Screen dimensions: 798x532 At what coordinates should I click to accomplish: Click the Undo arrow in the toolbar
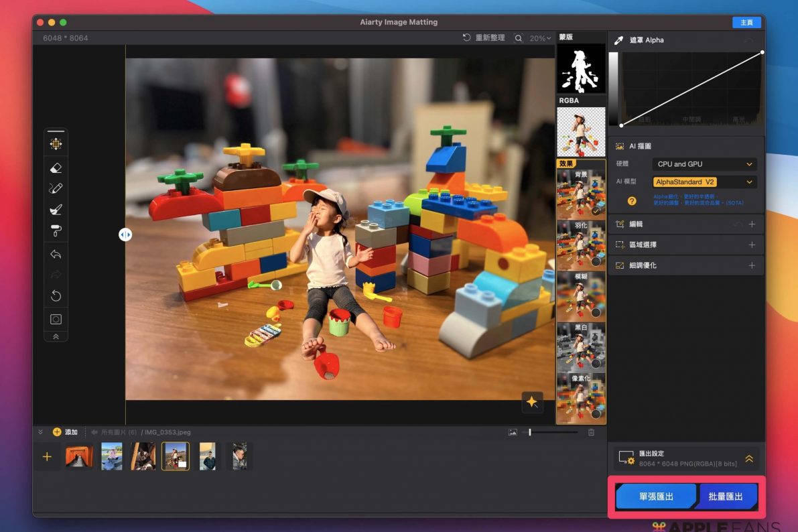[56, 255]
